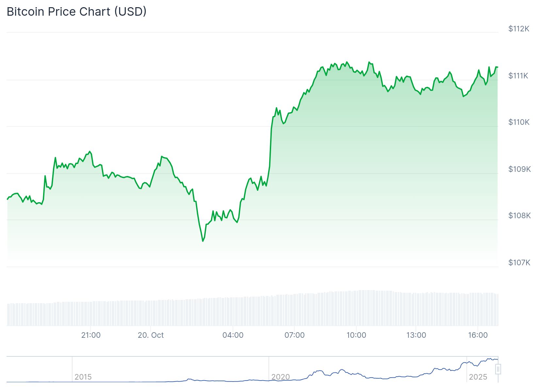Click the $108K price axis label
The height and width of the screenshot is (392, 537).
point(519,216)
